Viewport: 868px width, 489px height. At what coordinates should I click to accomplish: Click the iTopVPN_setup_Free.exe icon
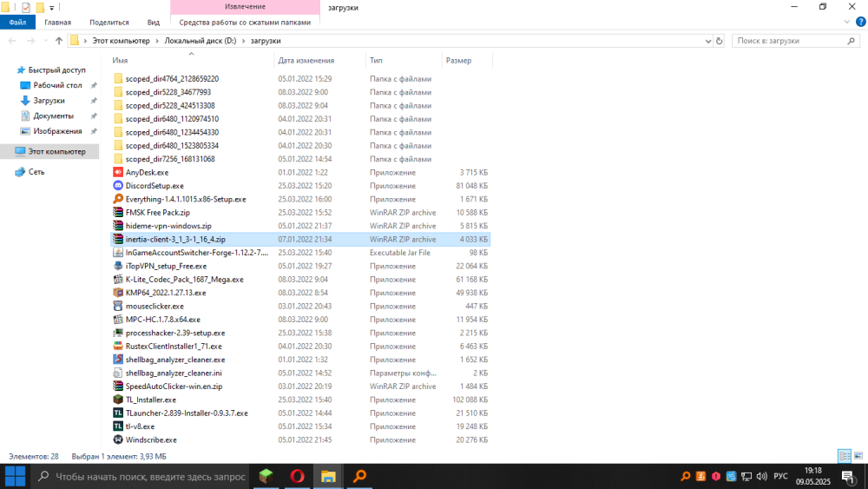click(118, 266)
